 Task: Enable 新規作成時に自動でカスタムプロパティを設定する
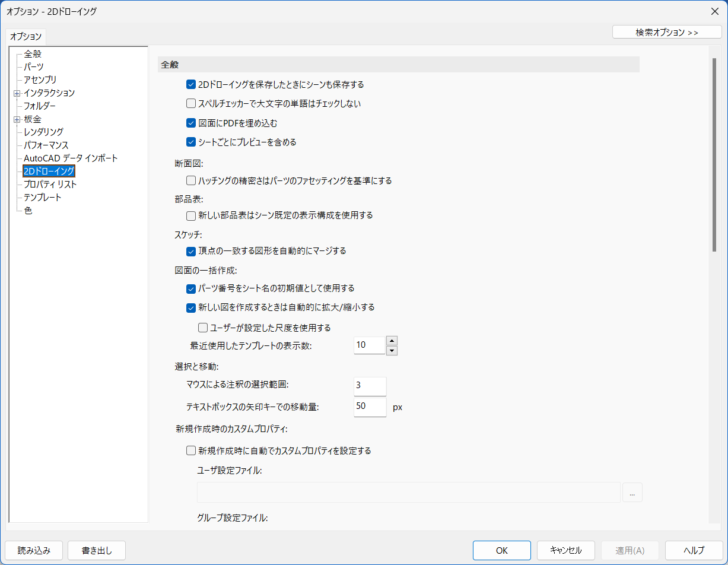[190, 450]
